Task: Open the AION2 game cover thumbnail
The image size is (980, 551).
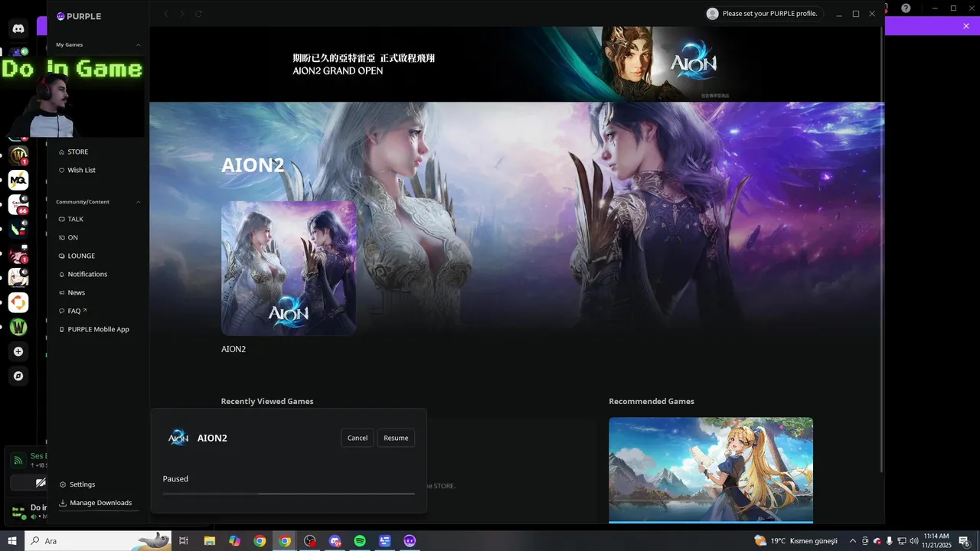Action: 289,268
